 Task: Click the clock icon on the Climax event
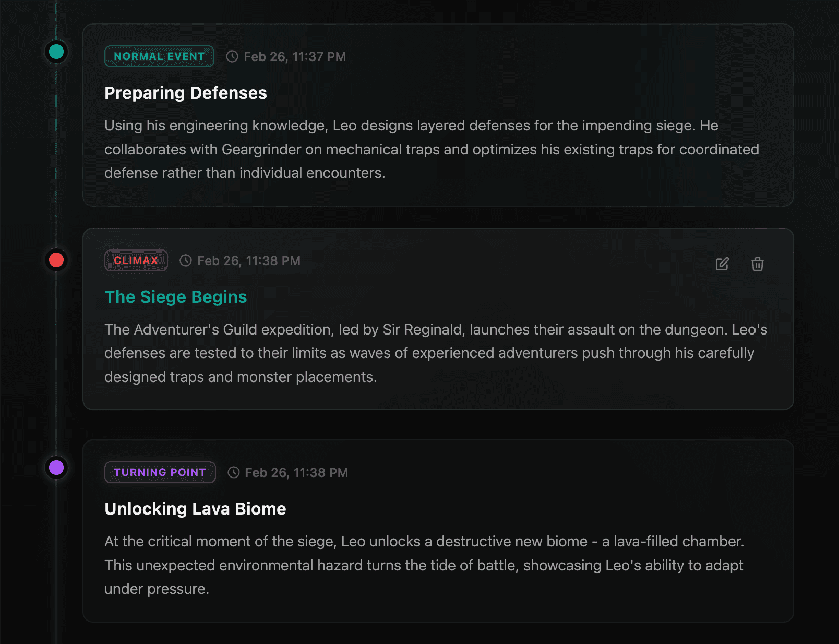coord(186,260)
